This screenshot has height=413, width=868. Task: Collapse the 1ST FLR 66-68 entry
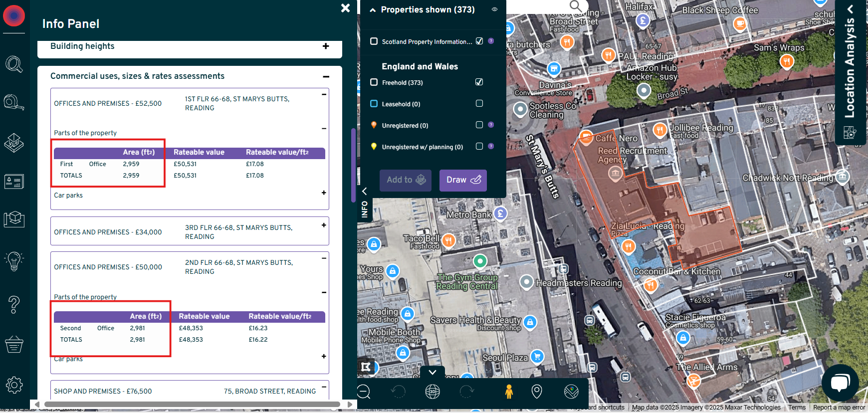[x=324, y=94]
